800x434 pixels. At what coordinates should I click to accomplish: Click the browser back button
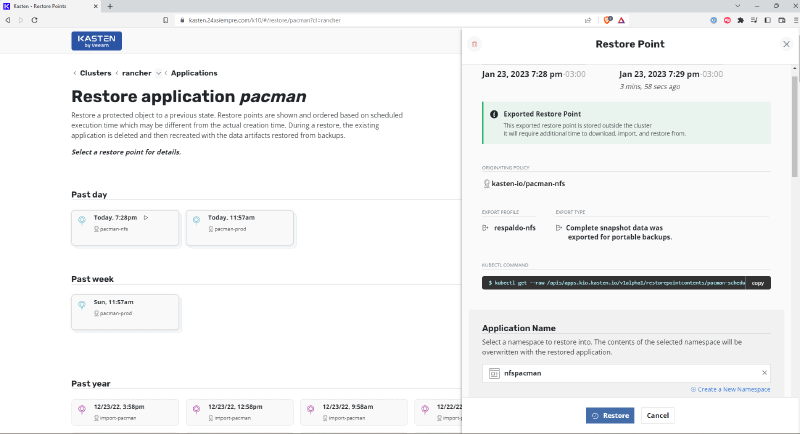coord(8,20)
